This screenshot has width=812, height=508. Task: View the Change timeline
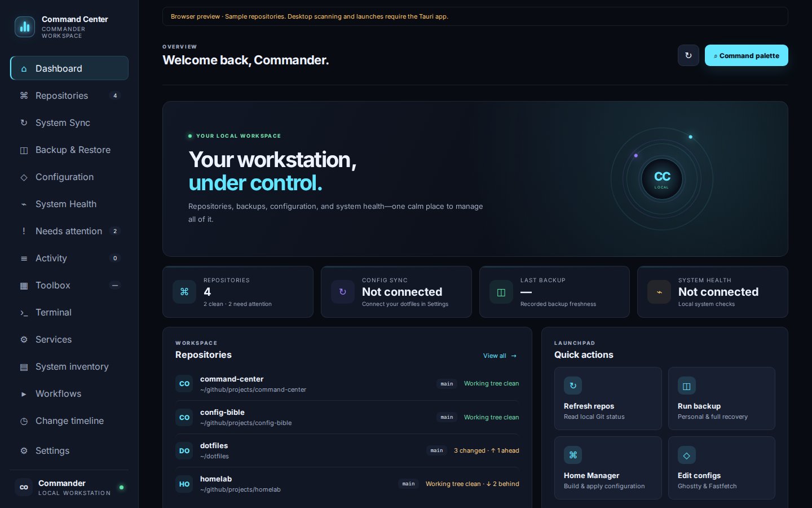pyautogui.click(x=69, y=421)
